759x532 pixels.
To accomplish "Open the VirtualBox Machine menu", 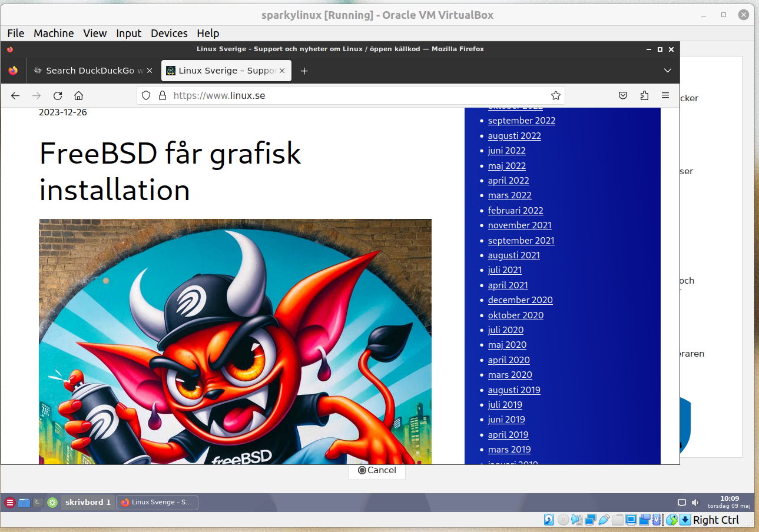I will tap(54, 33).
